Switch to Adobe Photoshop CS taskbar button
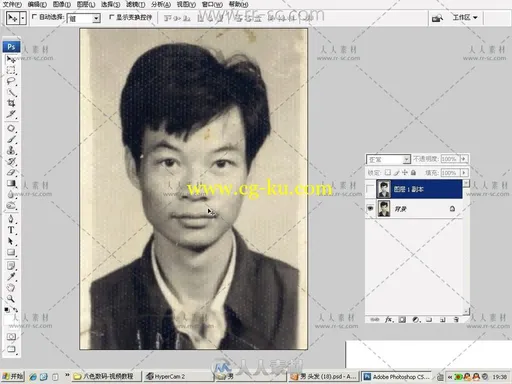Screen dimensions: 512x384 (397, 377)
